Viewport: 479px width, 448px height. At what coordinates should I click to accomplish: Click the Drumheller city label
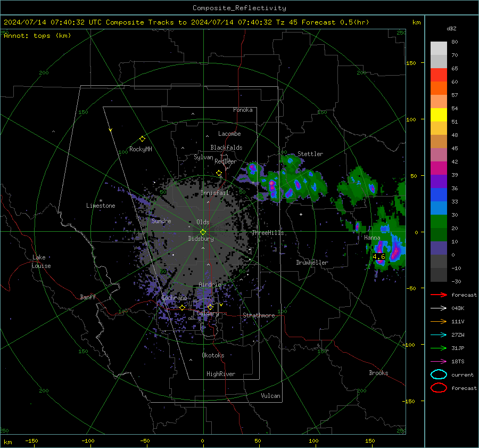click(x=312, y=263)
